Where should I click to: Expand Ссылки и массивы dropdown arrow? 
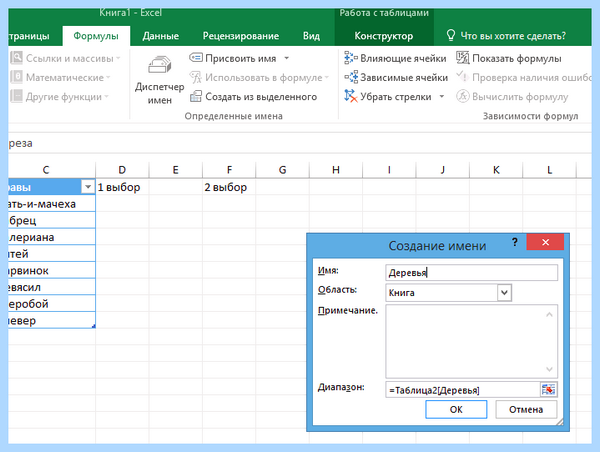coord(118,58)
